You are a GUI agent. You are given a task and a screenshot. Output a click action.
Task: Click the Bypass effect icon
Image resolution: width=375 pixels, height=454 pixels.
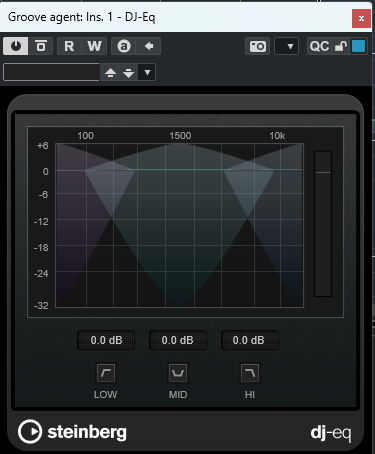[41, 46]
